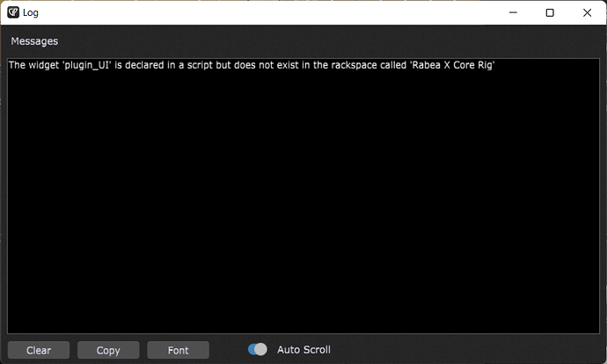Screen dimensions: 607x364
Task: Toggle the Auto Scroll switch
Action: click(258, 349)
